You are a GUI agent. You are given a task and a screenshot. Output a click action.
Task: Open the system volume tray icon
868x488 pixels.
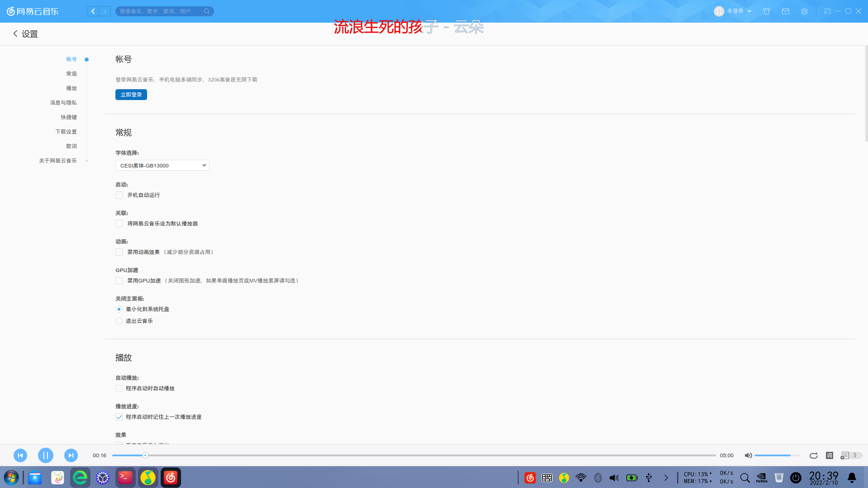pos(614,478)
